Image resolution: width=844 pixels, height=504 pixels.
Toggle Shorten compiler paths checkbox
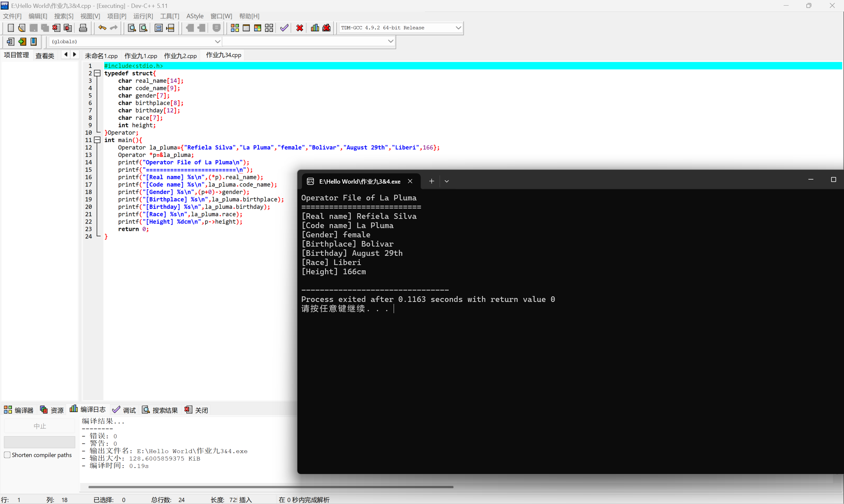pos(7,455)
